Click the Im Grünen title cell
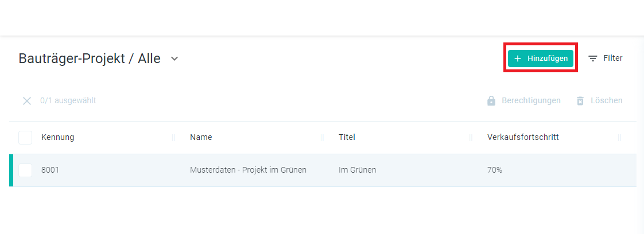 [x=358, y=170]
